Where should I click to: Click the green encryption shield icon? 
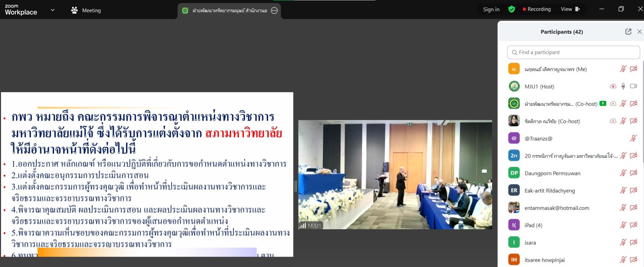click(511, 9)
